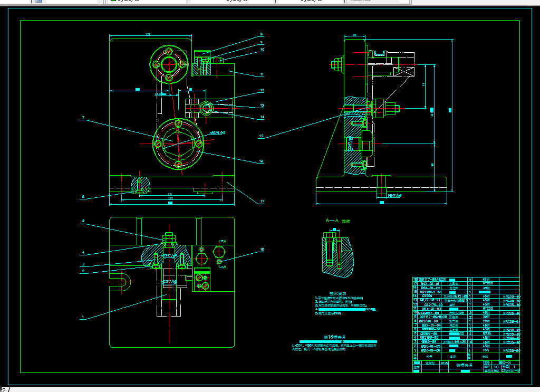The width and height of the screenshot is (540, 392).
Task: Click the 1:1 scale cell
Action: click(x=496, y=367)
